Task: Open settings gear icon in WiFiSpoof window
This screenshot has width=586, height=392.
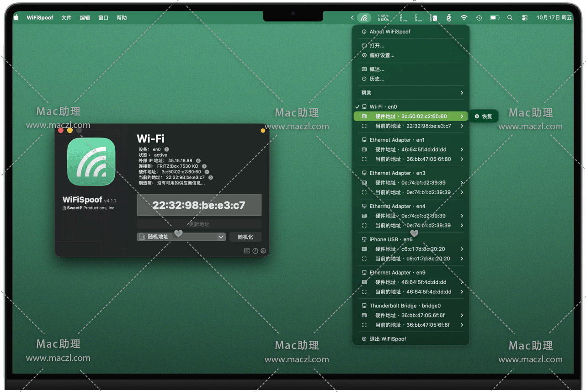Action: [263, 251]
